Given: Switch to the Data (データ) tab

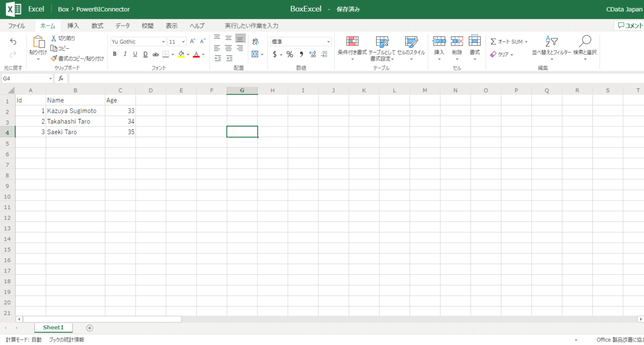Looking at the screenshot, I should point(122,26).
